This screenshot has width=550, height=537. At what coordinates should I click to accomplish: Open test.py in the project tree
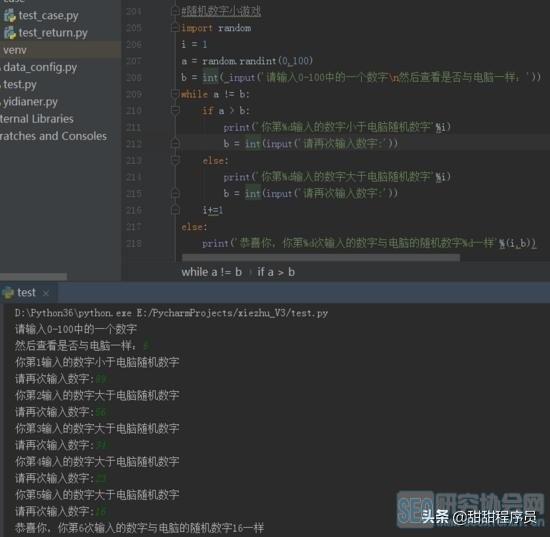pyautogui.click(x=20, y=85)
